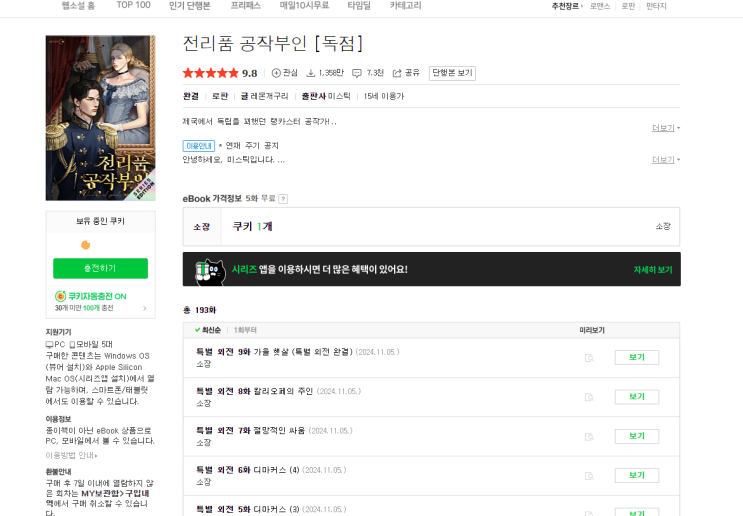
Task: Open preview icon for 특별 외전 6화
Action: (589, 476)
